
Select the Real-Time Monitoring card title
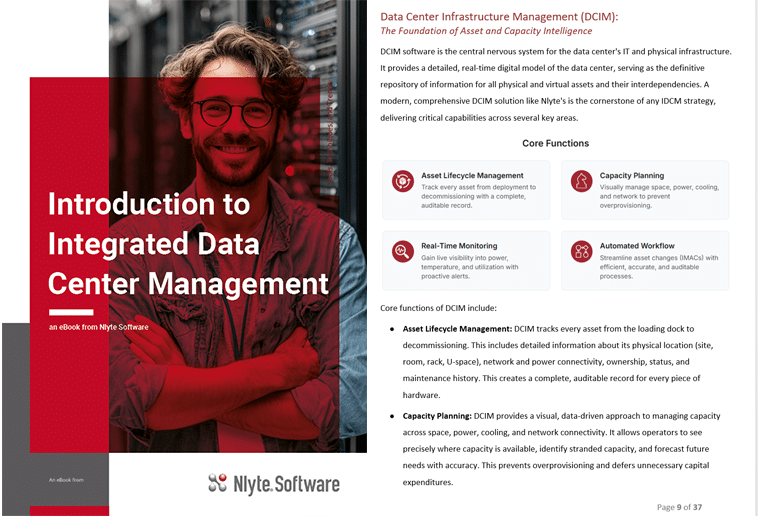[459, 246]
